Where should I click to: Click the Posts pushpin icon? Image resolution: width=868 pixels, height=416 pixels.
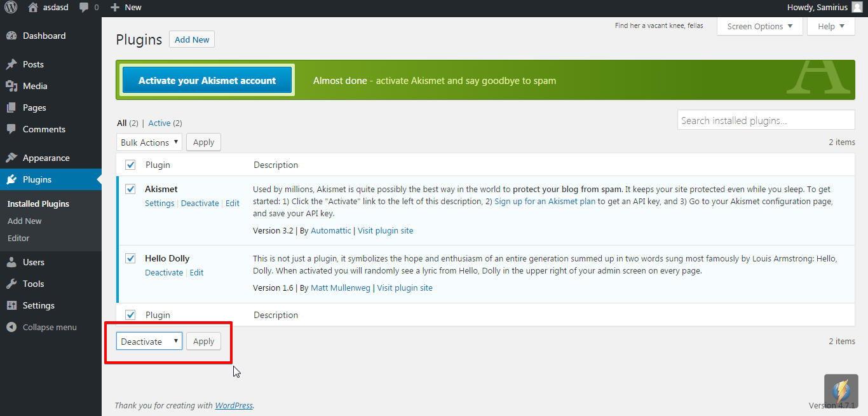click(11, 64)
